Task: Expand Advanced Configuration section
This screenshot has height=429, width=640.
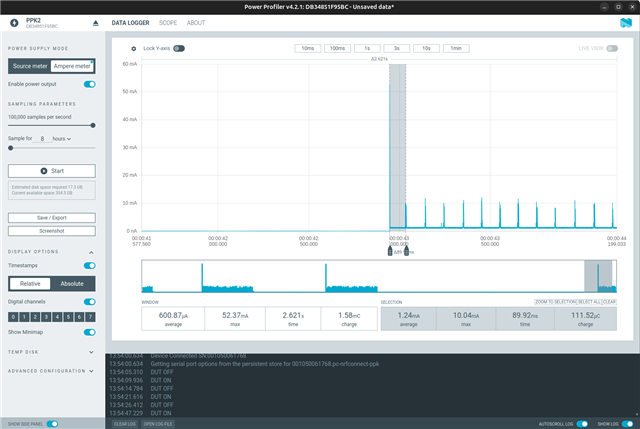Action: 91,371
